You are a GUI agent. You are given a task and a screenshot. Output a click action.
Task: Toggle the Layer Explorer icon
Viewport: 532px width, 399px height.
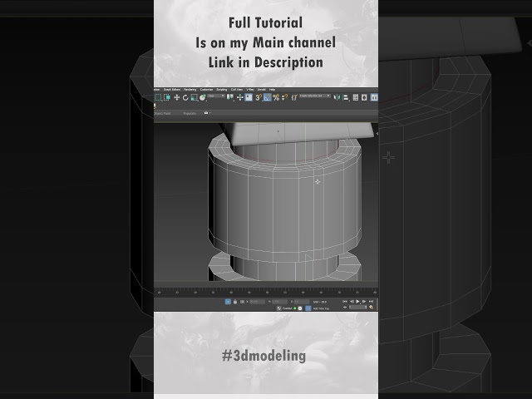click(x=364, y=97)
